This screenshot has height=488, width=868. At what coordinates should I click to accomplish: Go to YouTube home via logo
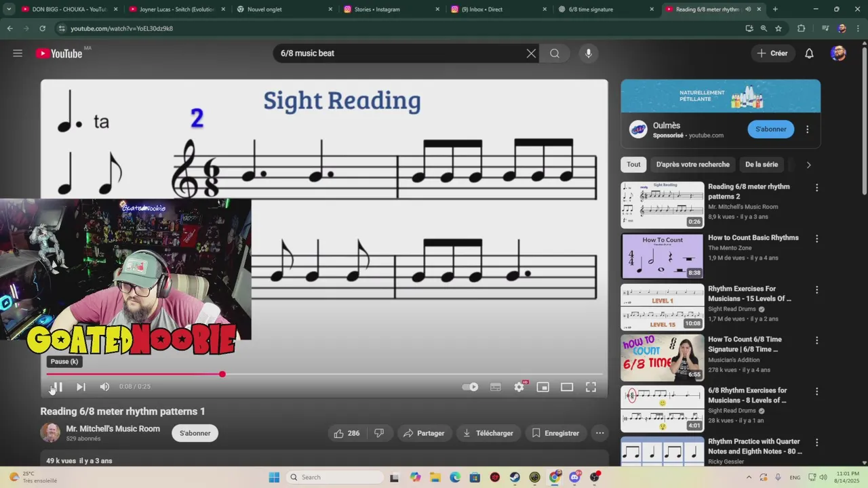coord(59,54)
